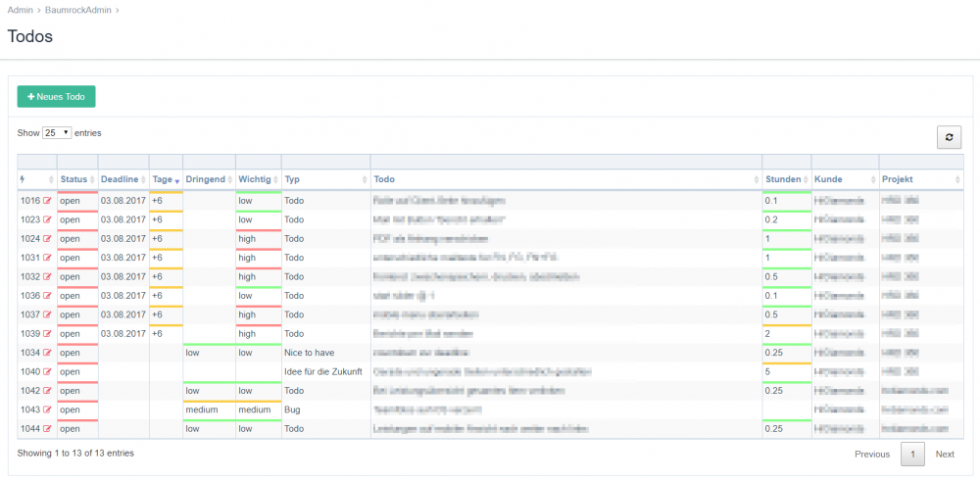Sort table by Tage column
Image resolution: width=980 pixels, height=481 pixels.
(x=164, y=180)
